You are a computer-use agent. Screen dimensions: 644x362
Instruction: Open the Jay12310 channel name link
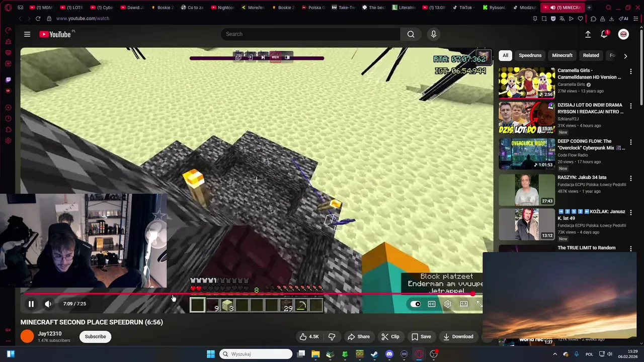pos(50,334)
